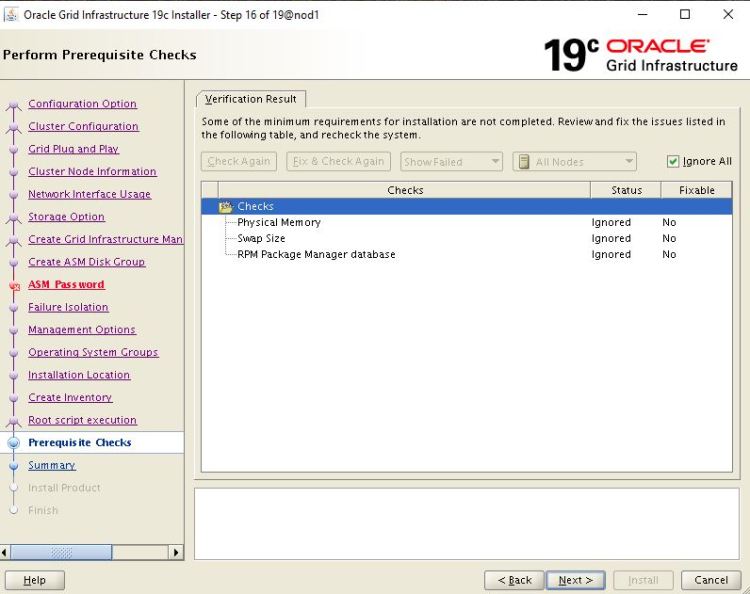Click the Help button
The height and width of the screenshot is (594, 750).
pyautogui.click(x=34, y=580)
